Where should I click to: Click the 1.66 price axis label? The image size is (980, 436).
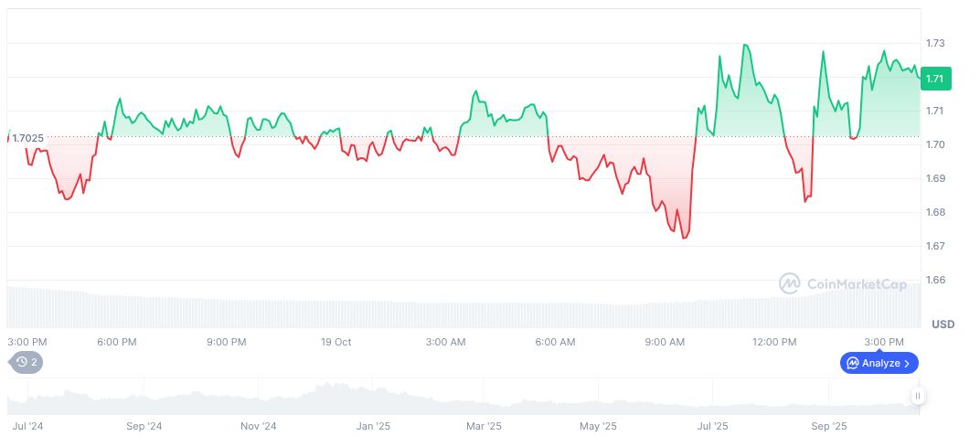click(935, 280)
